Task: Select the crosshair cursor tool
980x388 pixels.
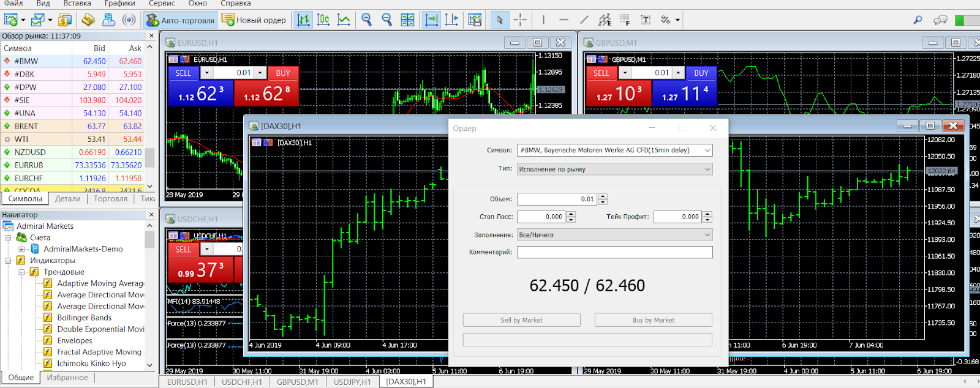Action: [520, 20]
